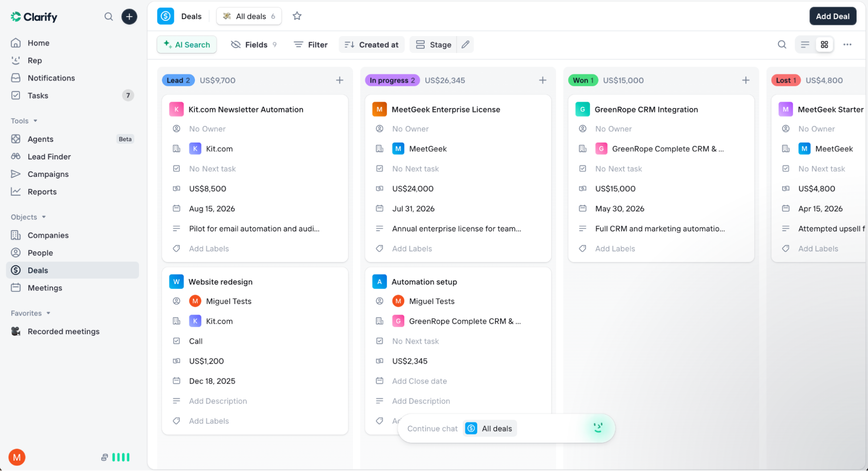
Task: Click the Aug 15, 2026 close date
Action: tap(212, 209)
